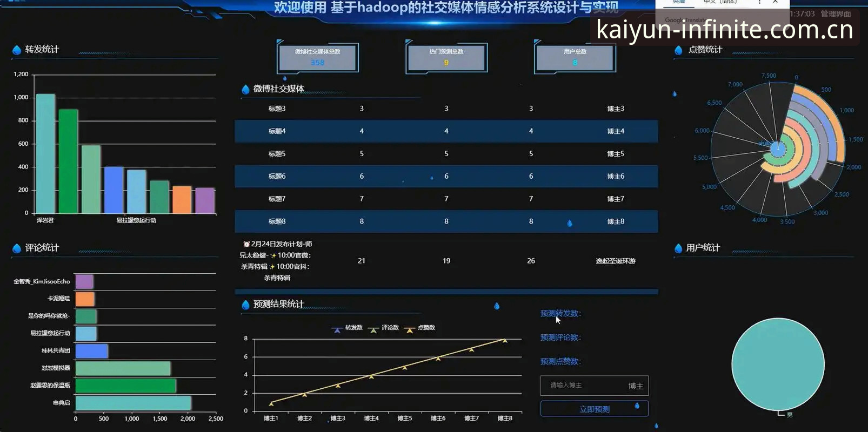Click the 易拉罐意起行动 axis label in 转发统计
This screenshot has height=432, width=868.
coord(136,220)
